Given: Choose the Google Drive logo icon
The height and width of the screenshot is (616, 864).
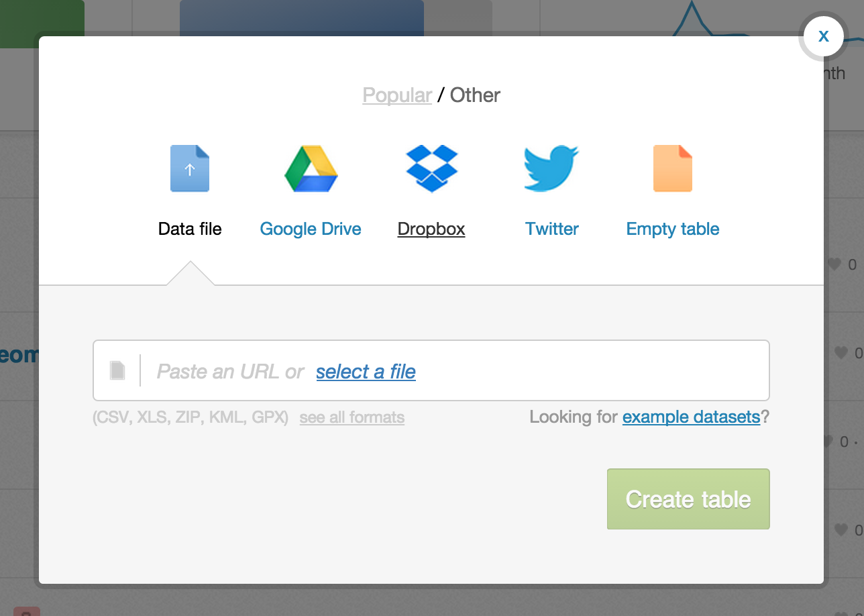Looking at the screenshot, I should point(311,168).
